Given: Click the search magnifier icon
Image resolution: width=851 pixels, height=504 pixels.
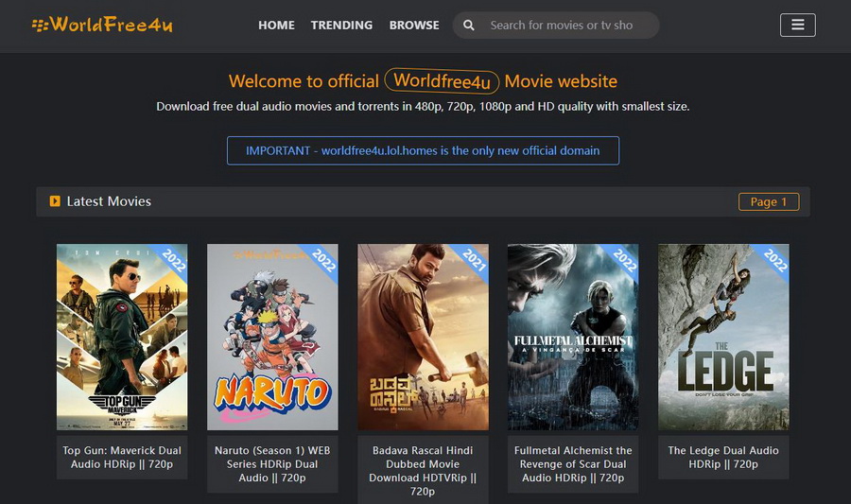Looking at the screenshot, I should click(x=469, y=26).
